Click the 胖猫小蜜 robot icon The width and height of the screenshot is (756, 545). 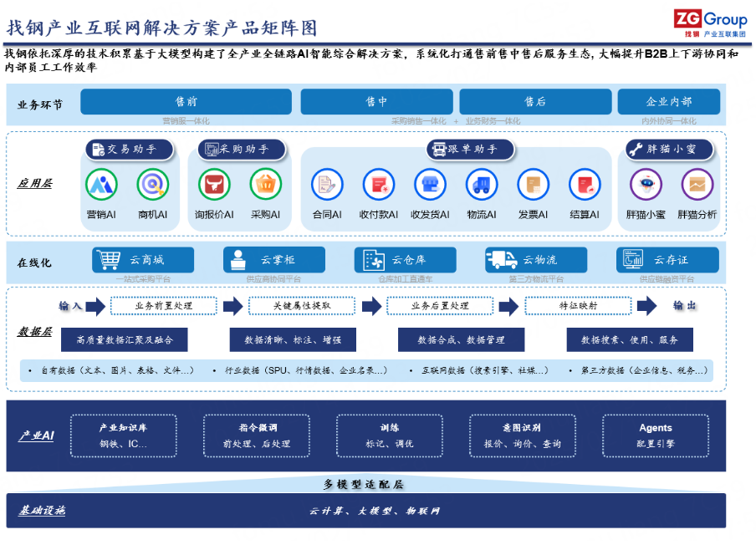point(646,185)
